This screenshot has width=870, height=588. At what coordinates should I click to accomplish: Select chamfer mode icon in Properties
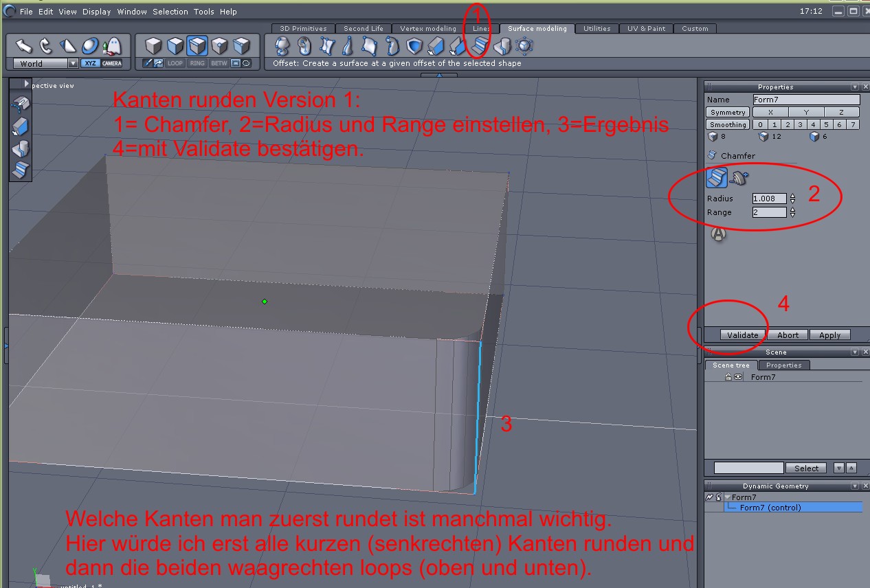click(717, 178)
